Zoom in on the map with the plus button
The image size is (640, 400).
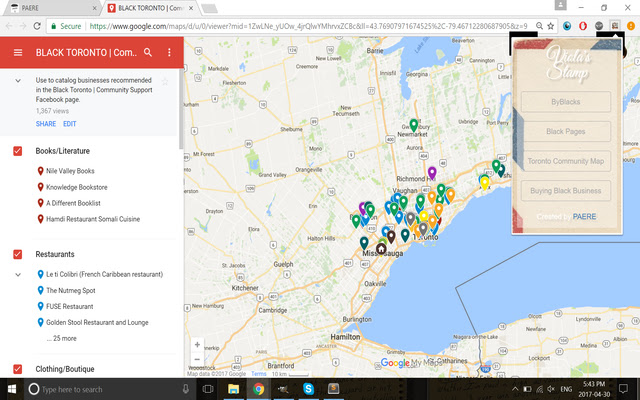197,344
